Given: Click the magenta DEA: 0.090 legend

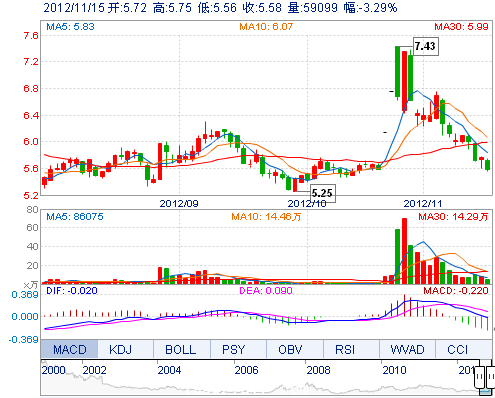Looking at the screenshot, I should [x=266, y=291].
